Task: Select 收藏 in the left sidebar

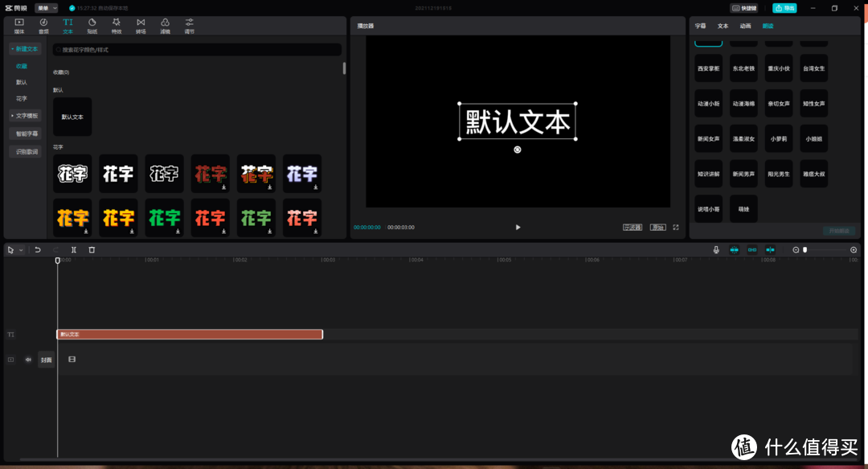Action: tap(22, 66)
